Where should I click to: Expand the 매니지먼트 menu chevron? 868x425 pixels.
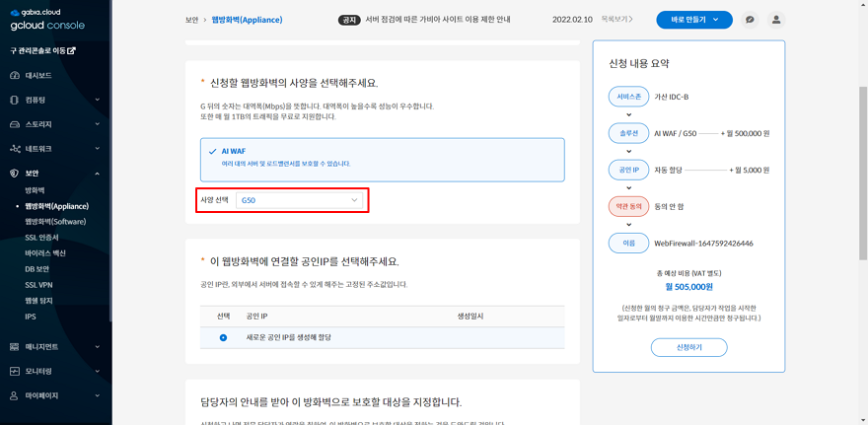click(97, 346)
